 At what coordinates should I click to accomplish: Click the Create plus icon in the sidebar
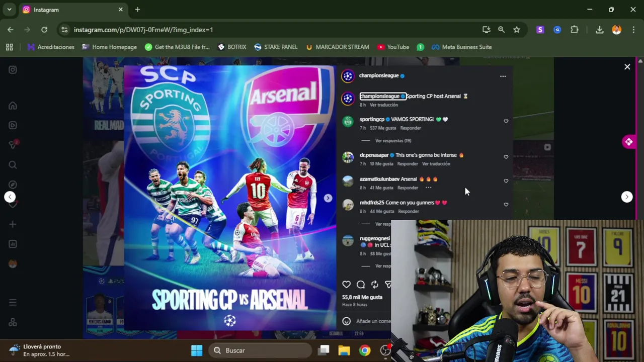tap(13, 224)
